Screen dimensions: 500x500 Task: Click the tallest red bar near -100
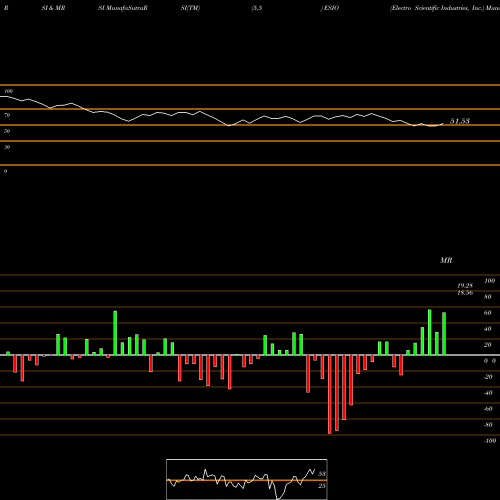pos(330,394)
